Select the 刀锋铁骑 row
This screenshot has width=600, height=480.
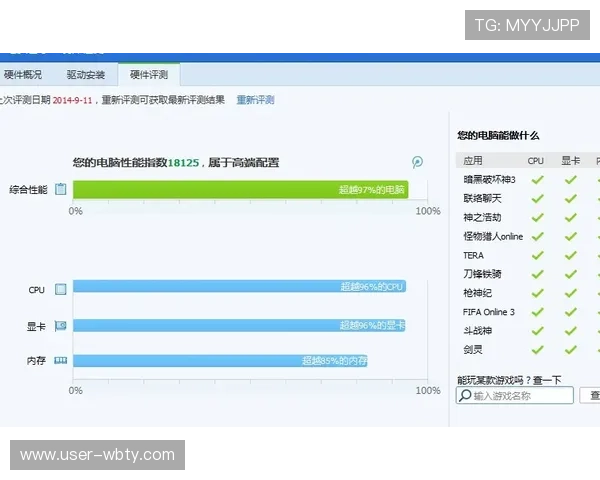coord(528,274)
